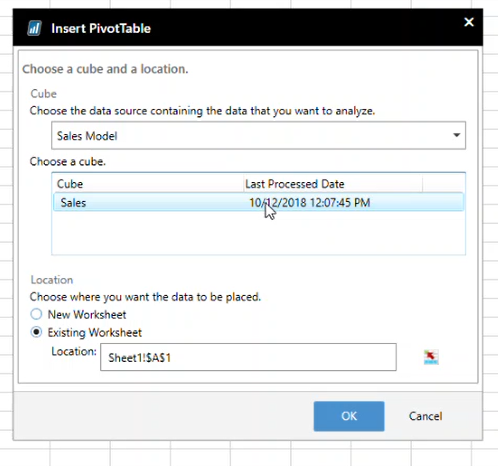498x466 pixels.
Task: Confirm with the OK button
Action: [349, 416]
